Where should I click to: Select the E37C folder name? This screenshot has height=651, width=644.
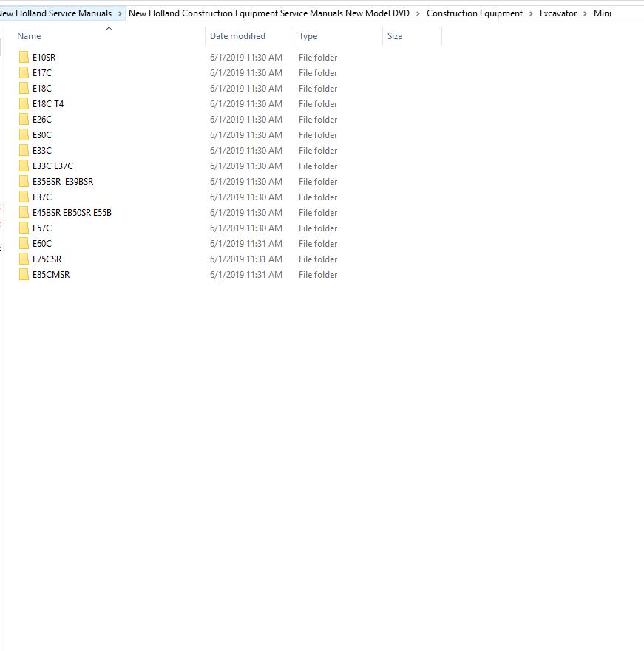[x=42, y=197]
